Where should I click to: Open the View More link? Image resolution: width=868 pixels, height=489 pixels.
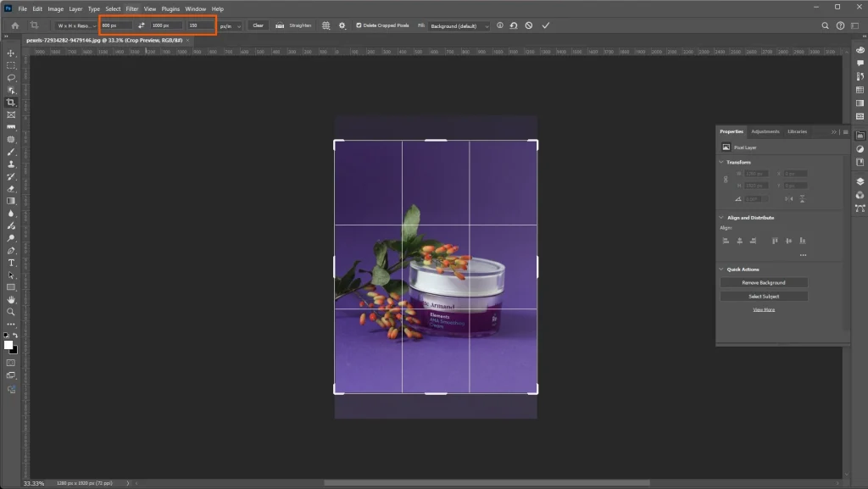(x=764, y=310)
